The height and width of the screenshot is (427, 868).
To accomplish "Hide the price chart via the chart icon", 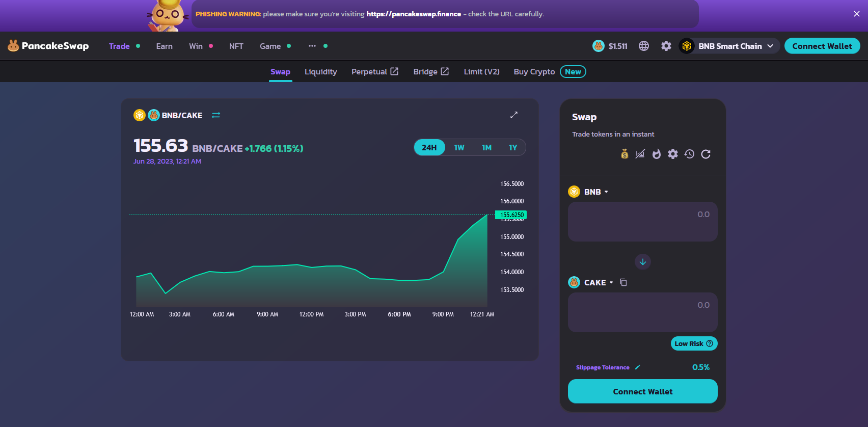I will pos(640,154).
